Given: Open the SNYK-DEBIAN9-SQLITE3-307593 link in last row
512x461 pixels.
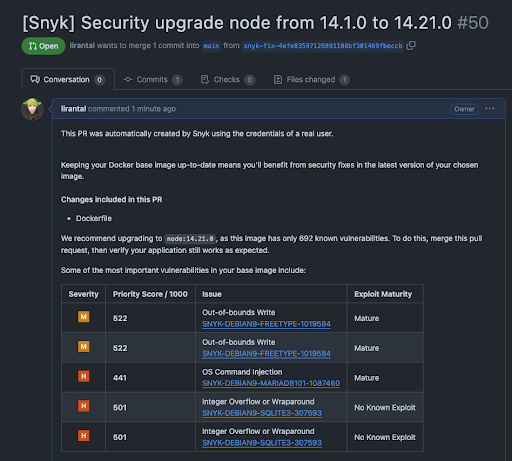Looking at the screenshot, I should click(x=262, y=443).
